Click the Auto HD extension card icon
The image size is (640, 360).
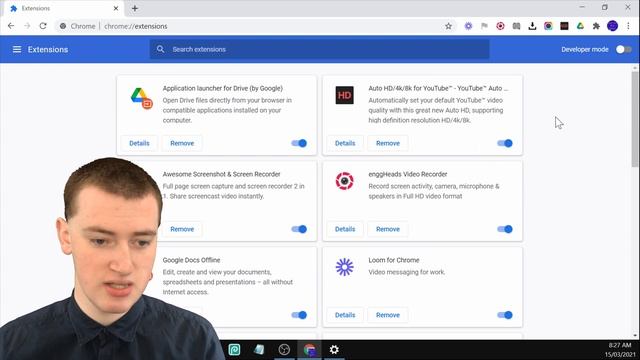(x=344, y=95)
